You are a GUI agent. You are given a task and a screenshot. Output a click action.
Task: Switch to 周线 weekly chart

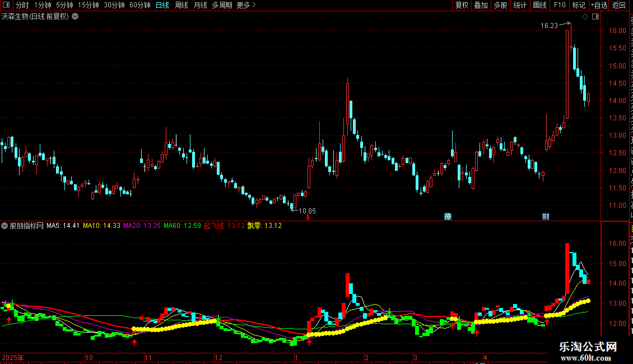click(181, 5)
